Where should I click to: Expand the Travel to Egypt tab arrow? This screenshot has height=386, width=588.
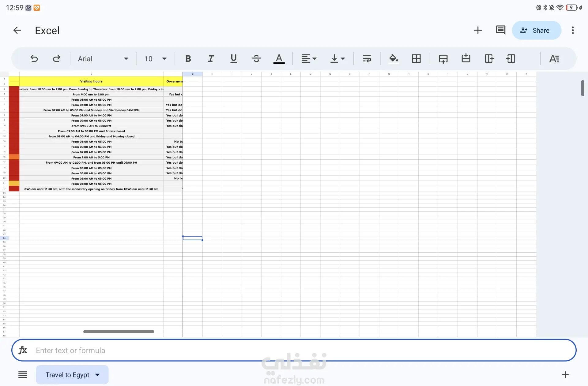[x=97, y=375]
